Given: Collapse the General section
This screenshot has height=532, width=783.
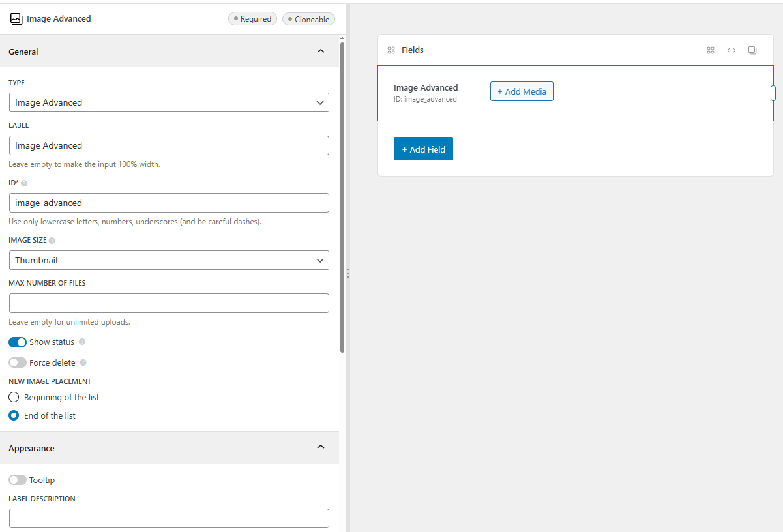Looking at the screenshot, I should 320,52.
